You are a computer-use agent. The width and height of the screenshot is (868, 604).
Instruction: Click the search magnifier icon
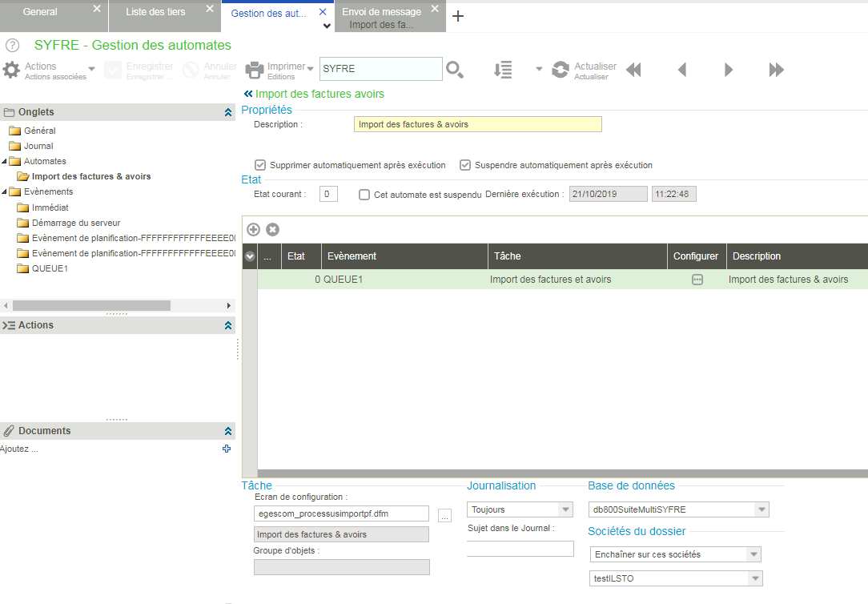pos(455,70)
